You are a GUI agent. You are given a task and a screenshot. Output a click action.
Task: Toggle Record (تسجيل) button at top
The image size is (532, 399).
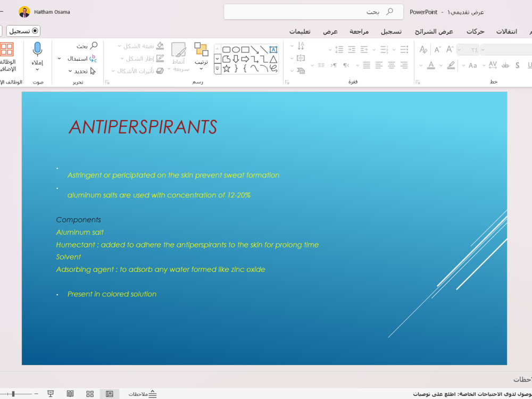tap(23, 31)
